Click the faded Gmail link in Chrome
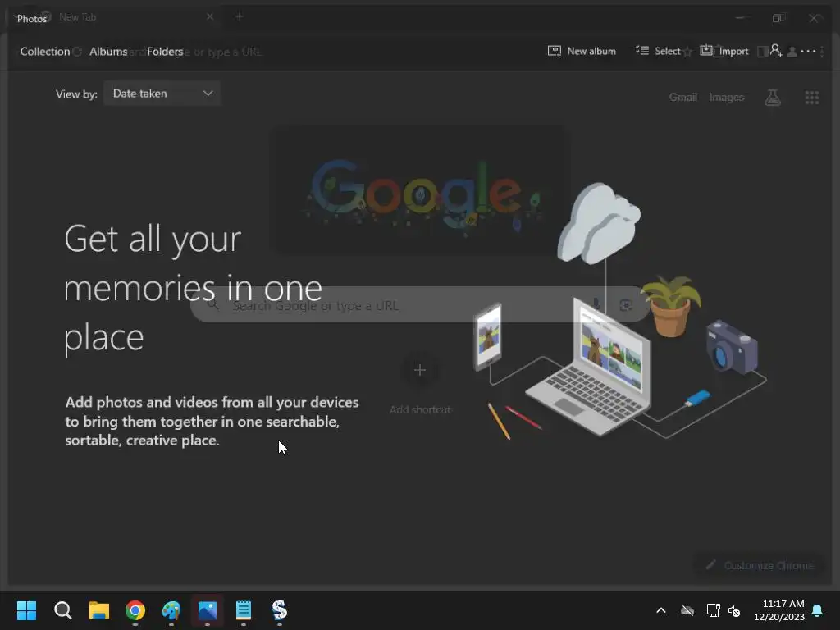This screenshot has height=630, width=840. tap(683, 97)
